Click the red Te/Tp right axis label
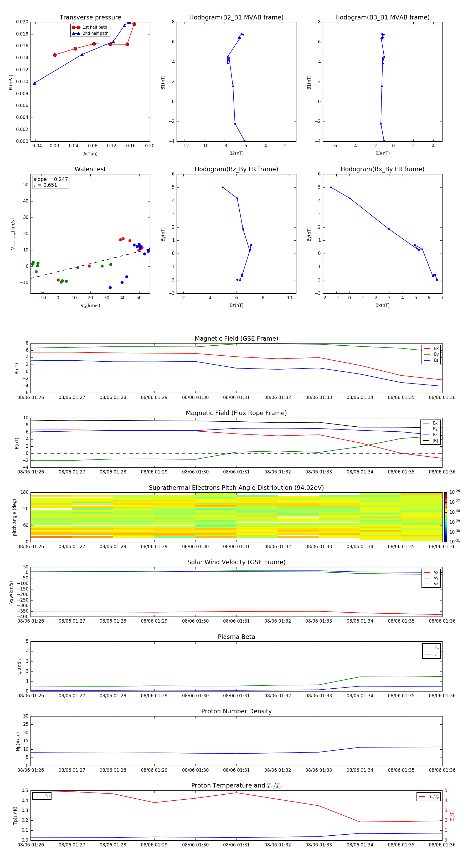 coord(453,816)
